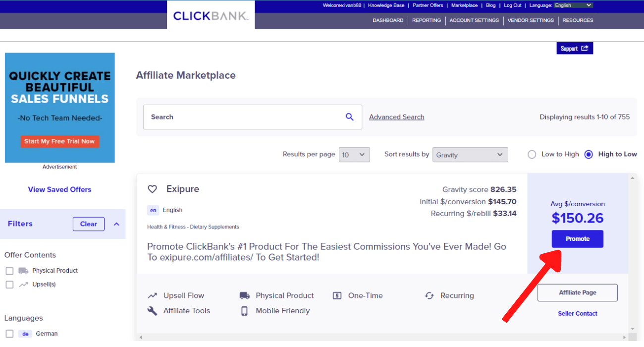Click the Recurring arrows icon
Viewport: 644px width, 347px height.
click(x=429, y=295)
